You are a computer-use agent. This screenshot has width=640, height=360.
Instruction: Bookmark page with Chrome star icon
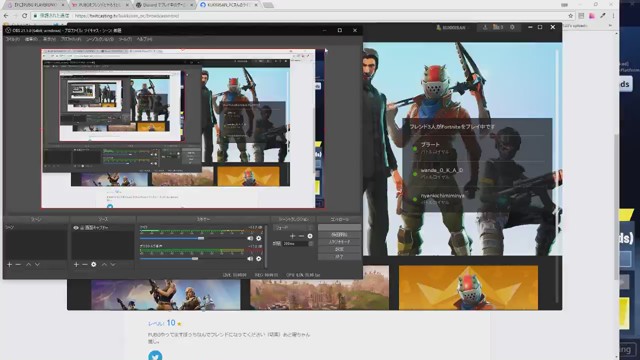pos(570,16)
